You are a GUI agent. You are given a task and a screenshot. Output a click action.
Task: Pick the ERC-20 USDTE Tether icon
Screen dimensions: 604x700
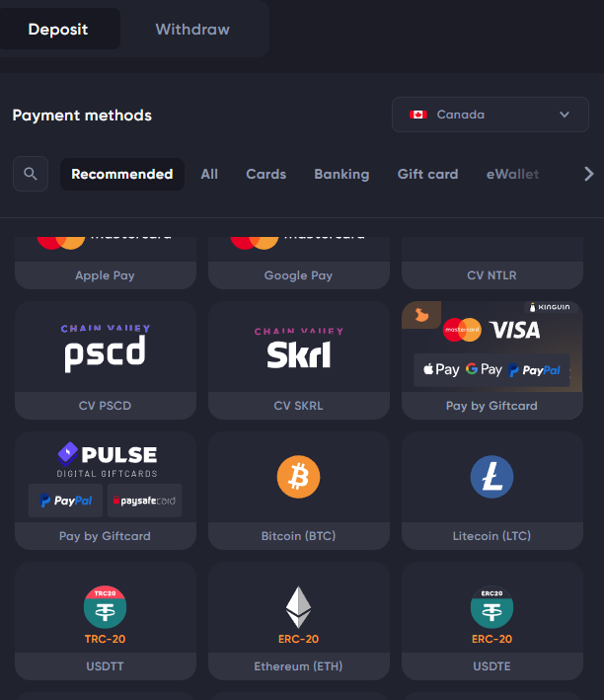[491, 607]
